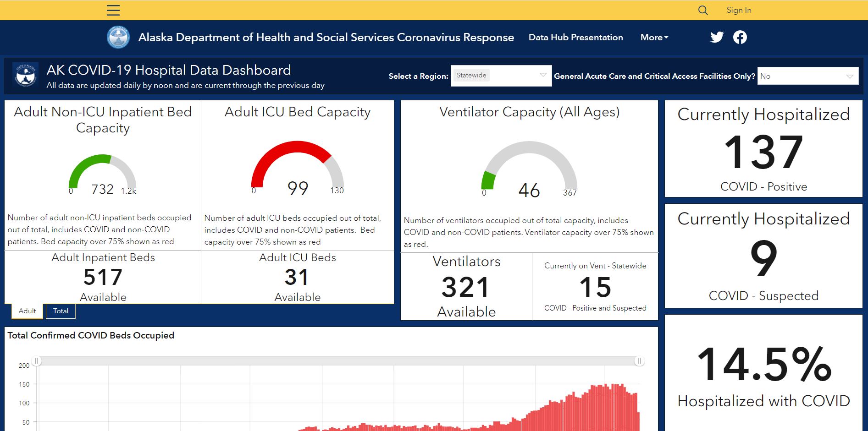Switch to the Total tab
Screen dimensions: 868x431
pyautogui.click(x=61, y=311)
